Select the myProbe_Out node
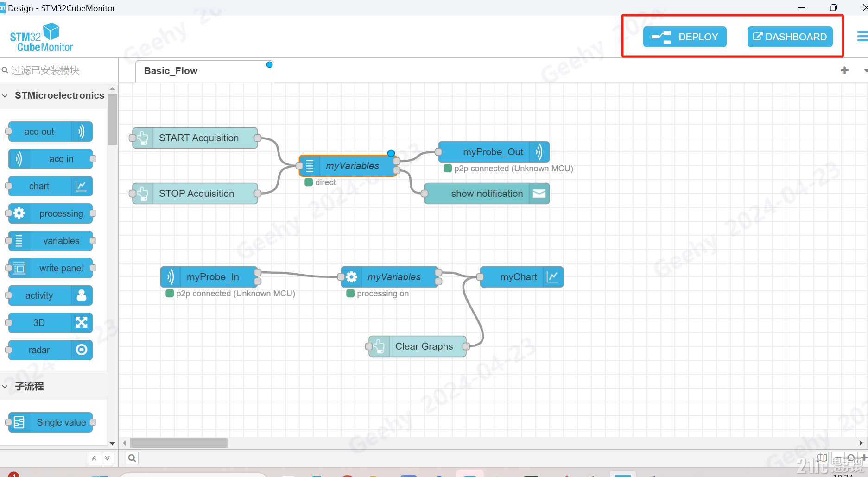868x477 pixels. [494, 152]
